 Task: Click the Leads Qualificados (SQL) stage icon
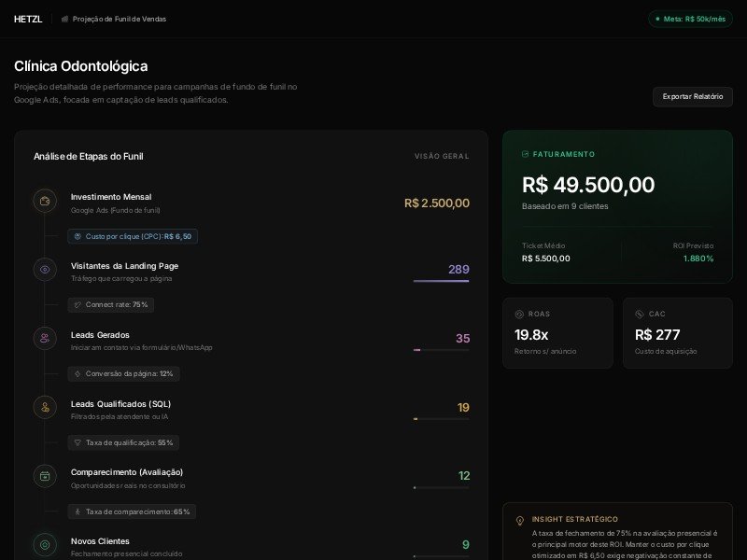tap(45, 407)
